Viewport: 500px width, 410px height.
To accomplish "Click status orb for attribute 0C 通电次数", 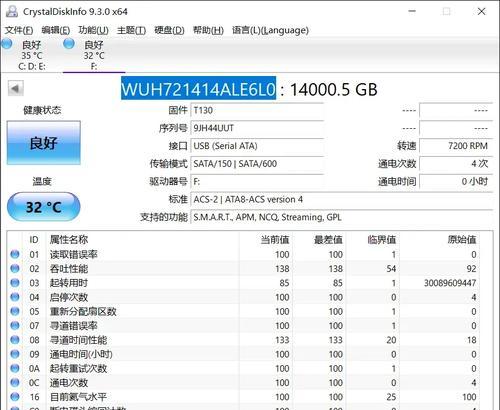I will 15,382.
